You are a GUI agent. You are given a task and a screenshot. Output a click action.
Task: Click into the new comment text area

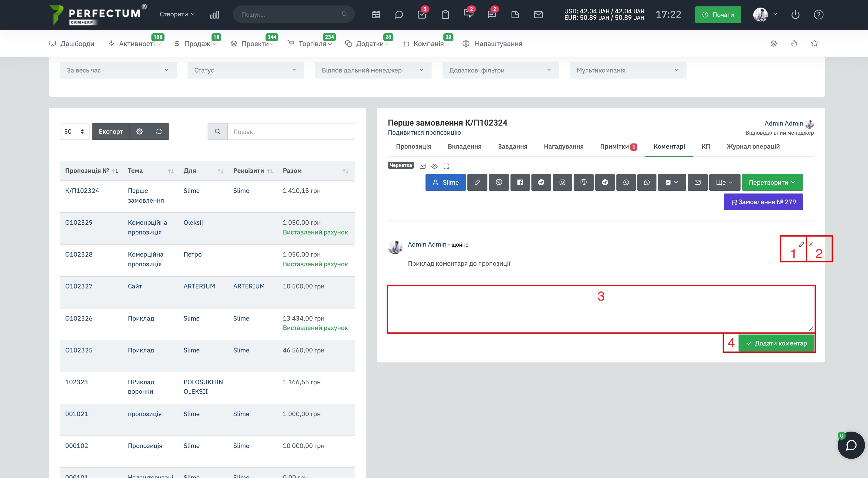tap(601, 309)
